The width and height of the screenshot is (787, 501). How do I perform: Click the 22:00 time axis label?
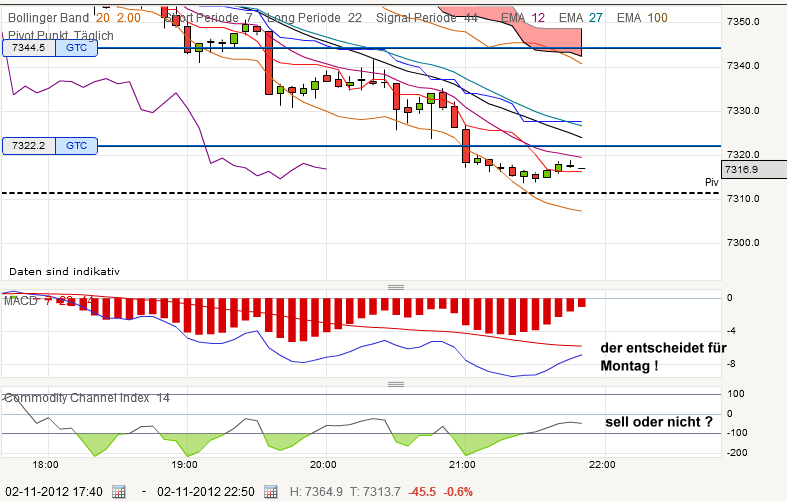602,465
